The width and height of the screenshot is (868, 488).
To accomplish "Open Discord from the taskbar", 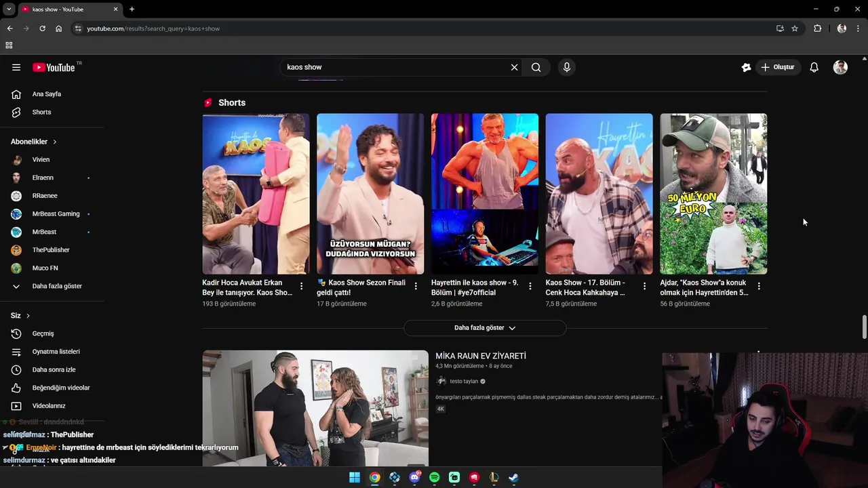I will (x=414, y=477).
